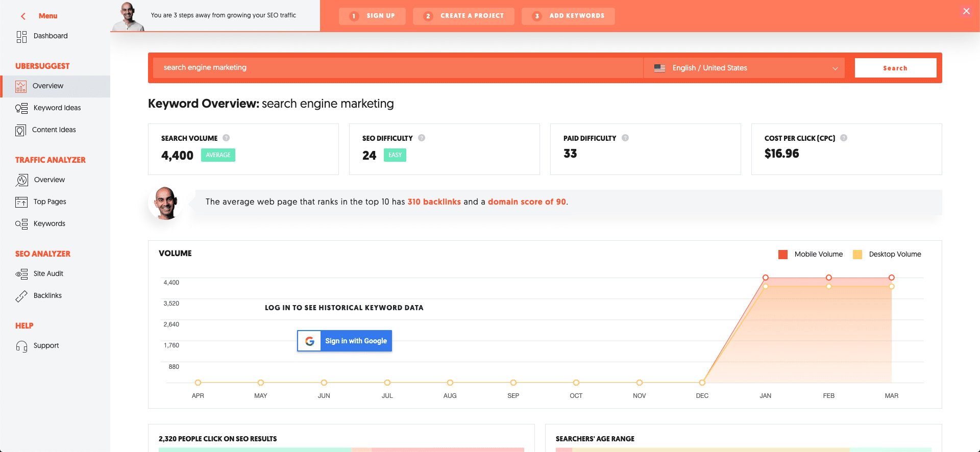Click the Search button
Viewport: 980px width, 452px height.
[x=895, y=68]
